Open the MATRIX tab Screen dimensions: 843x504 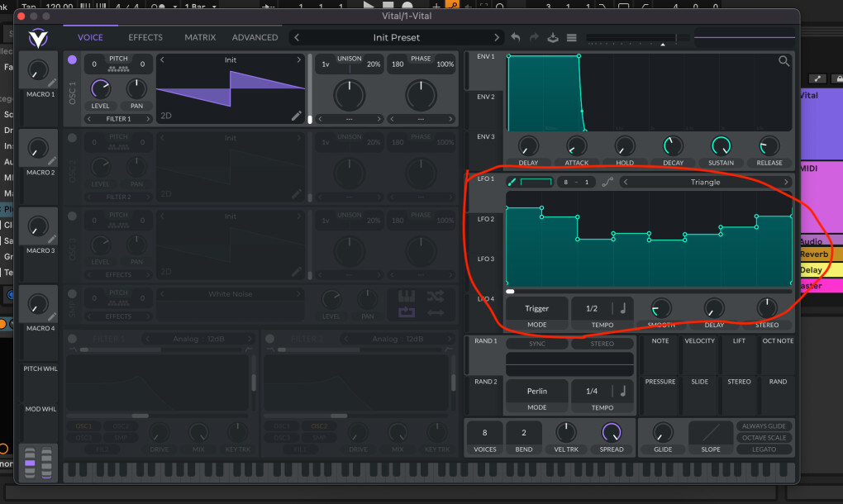click(200, 37)
